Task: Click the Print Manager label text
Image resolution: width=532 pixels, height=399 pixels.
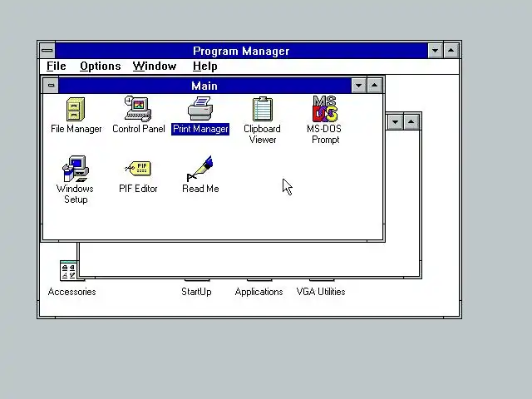Action: (x=200, y=130)
